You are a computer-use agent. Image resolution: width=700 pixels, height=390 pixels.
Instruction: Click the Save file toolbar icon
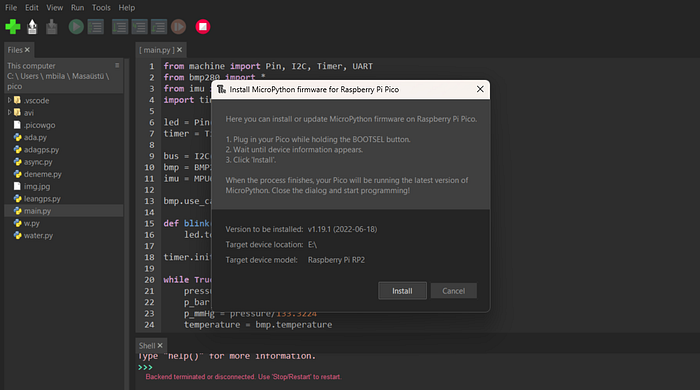[x=52, y=27]
